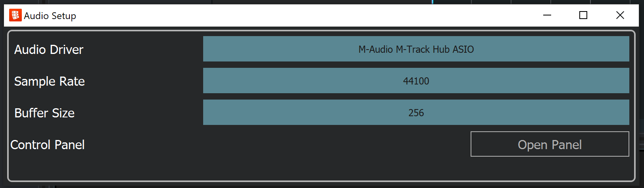This screenshot has height=188, width=644.
Task: Change the 256 buffer value
Action: [x=416, y=113]
